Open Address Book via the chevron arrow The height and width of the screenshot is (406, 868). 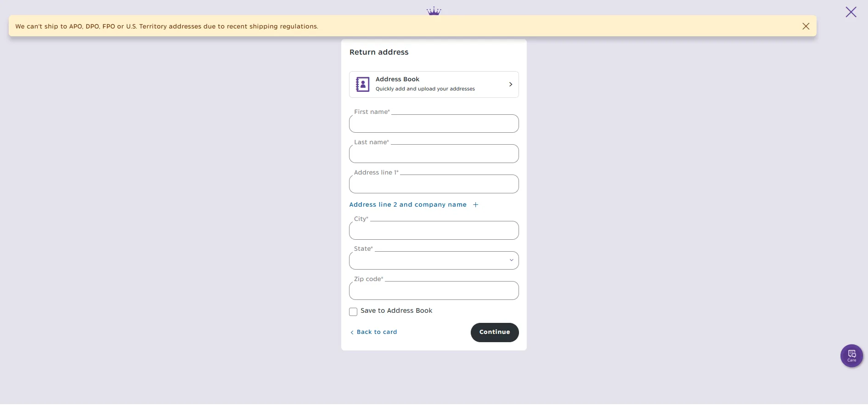point(510,85)
